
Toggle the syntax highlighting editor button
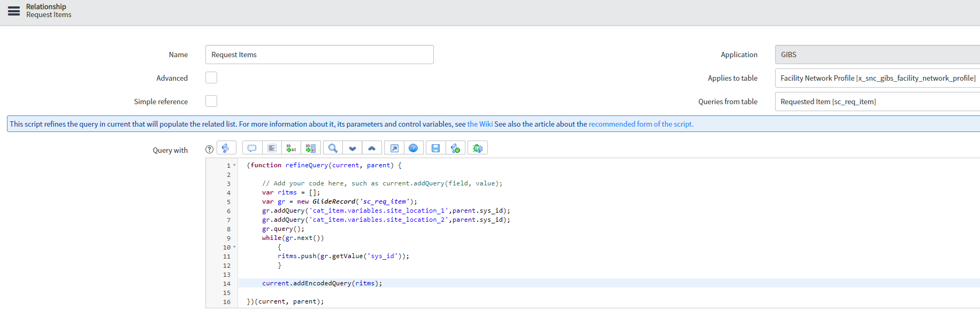(226, 148)
